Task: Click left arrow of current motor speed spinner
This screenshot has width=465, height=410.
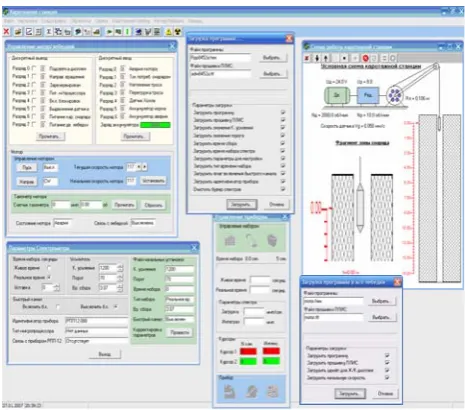Action: click(x=139, y=166)
